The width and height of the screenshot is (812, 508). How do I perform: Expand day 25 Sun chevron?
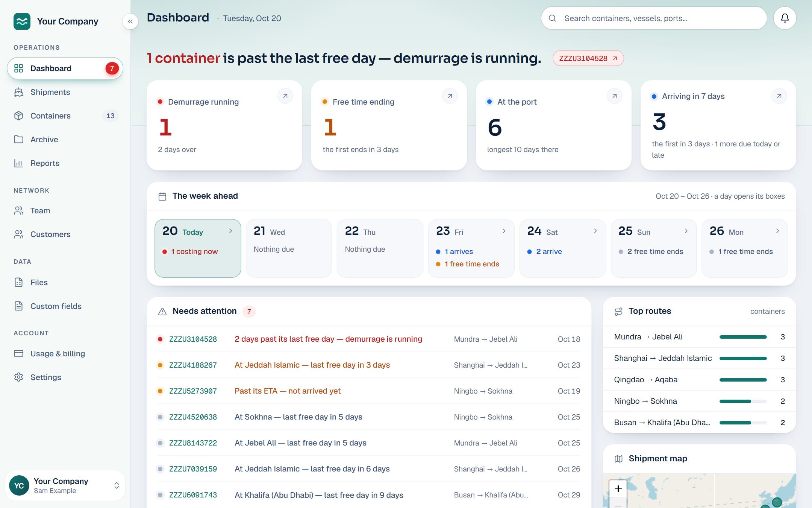686,231
